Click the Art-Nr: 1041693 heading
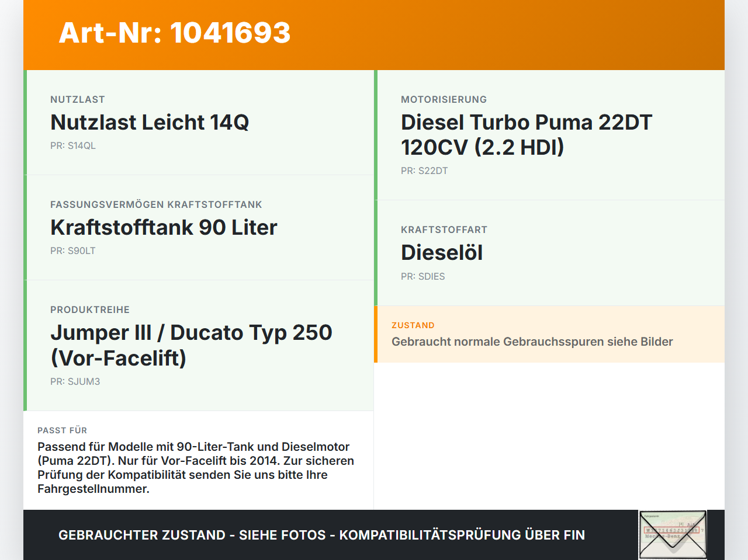Viewport: 748px width, 560px height. 175,33
